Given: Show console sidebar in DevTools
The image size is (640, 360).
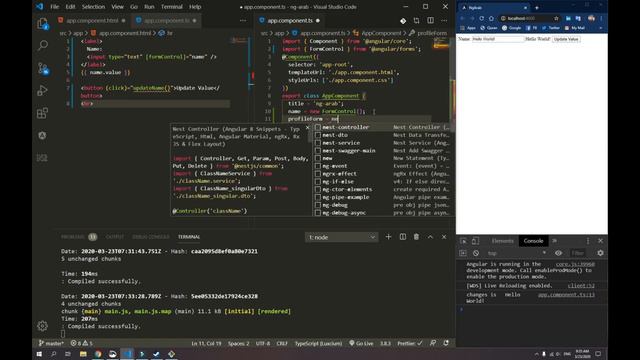Looking at the screenshot, I should click(463, 253).
